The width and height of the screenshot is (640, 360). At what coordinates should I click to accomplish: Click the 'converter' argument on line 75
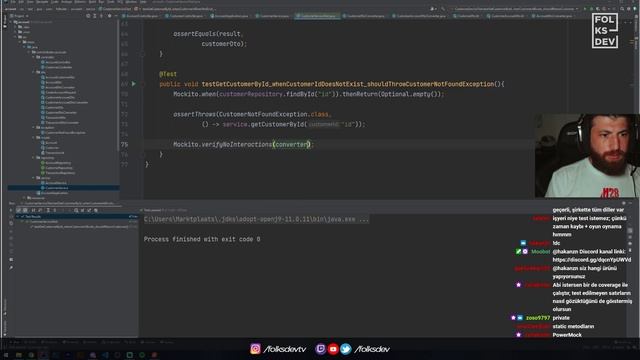tap(292, 144)
